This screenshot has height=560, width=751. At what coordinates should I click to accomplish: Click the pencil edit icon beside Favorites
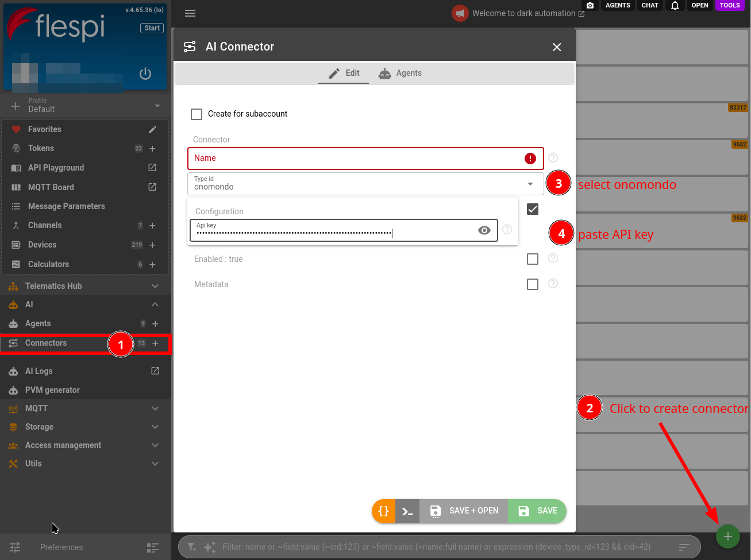click(x=152, y=129)
